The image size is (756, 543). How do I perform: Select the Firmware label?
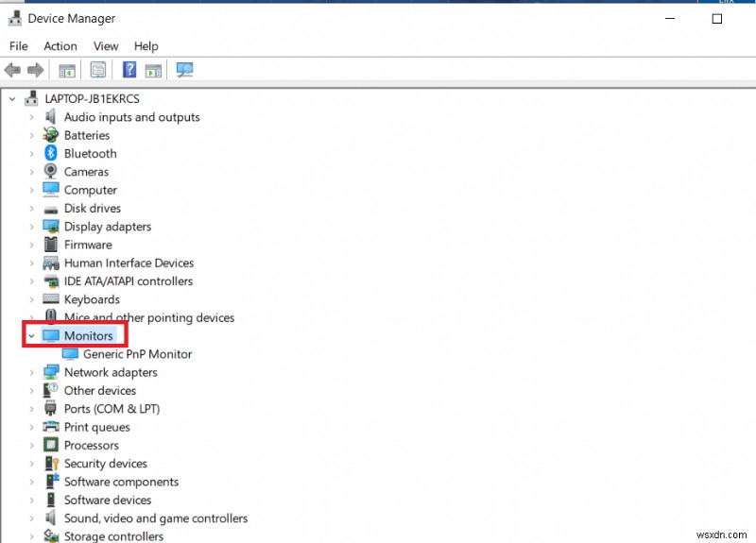(88, 245)
